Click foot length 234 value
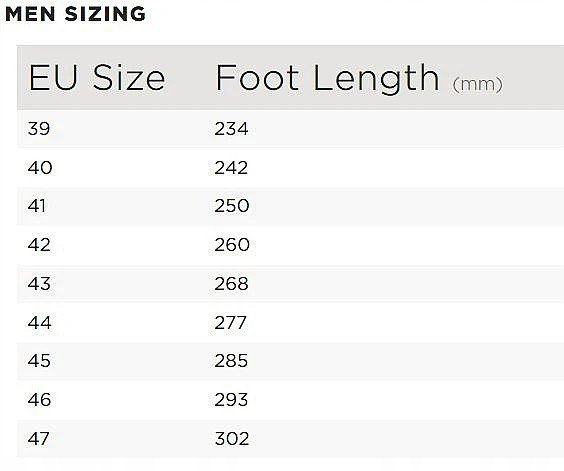This screenshot has width=564, height=471. (x=231, y=129)
